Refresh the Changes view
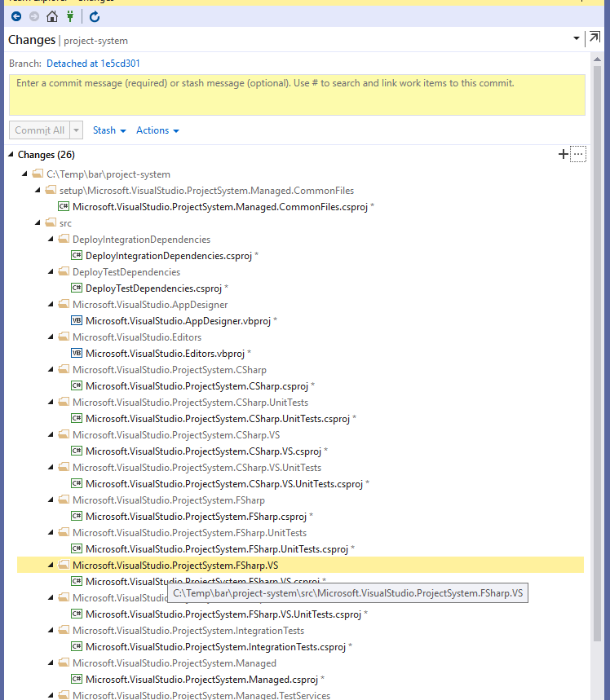 point(94,16)
